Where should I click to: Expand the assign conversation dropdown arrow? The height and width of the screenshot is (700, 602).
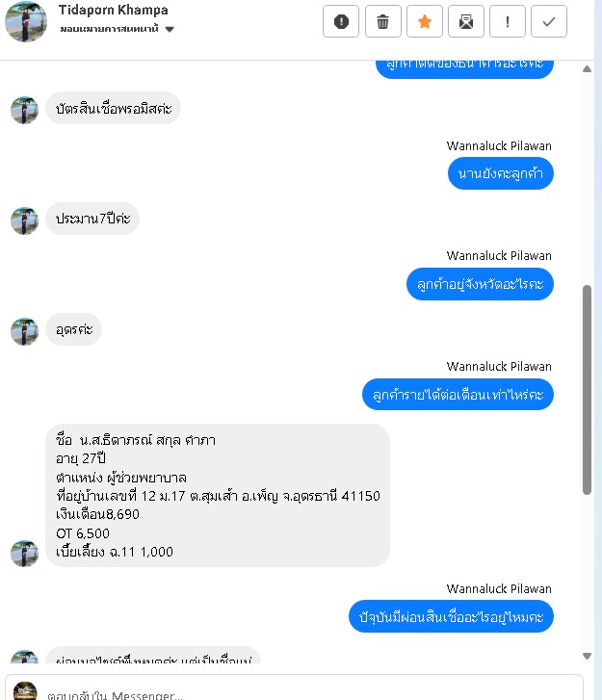coord(170,30)
